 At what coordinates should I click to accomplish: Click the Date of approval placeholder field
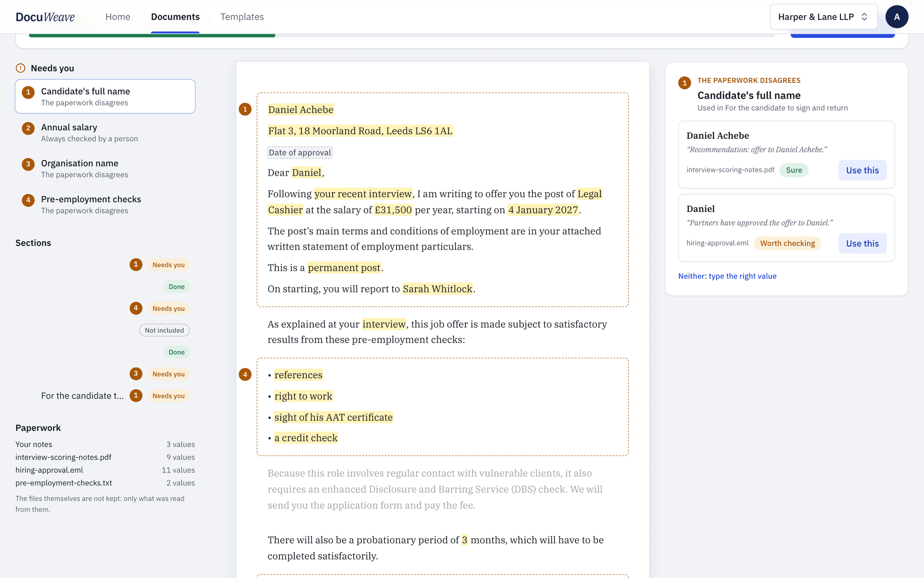[300, 153]
